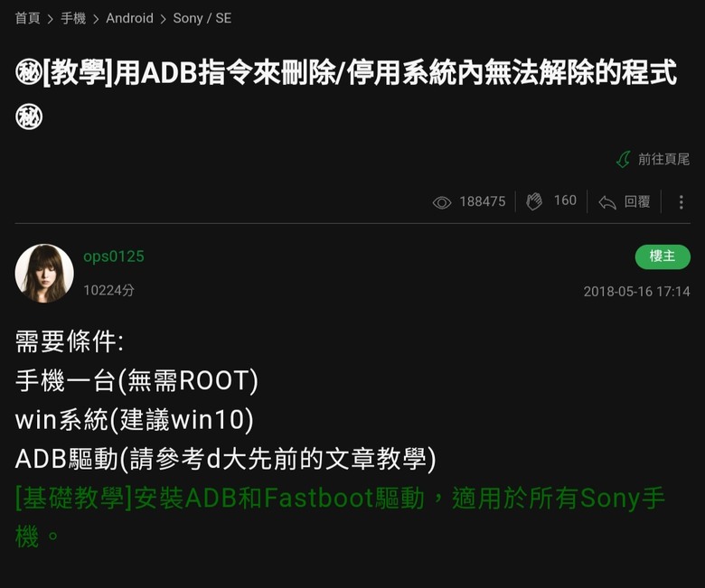This screenshot has width=705, height=588.
Task: Click the 10224分 user score
Action: point(108,290)
